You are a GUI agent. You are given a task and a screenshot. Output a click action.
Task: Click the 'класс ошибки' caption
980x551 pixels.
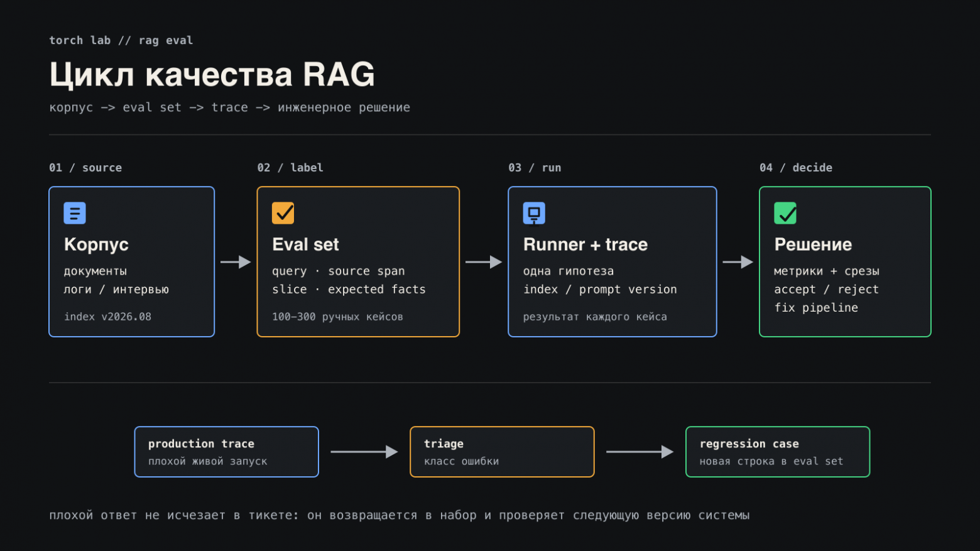[462, 461]
